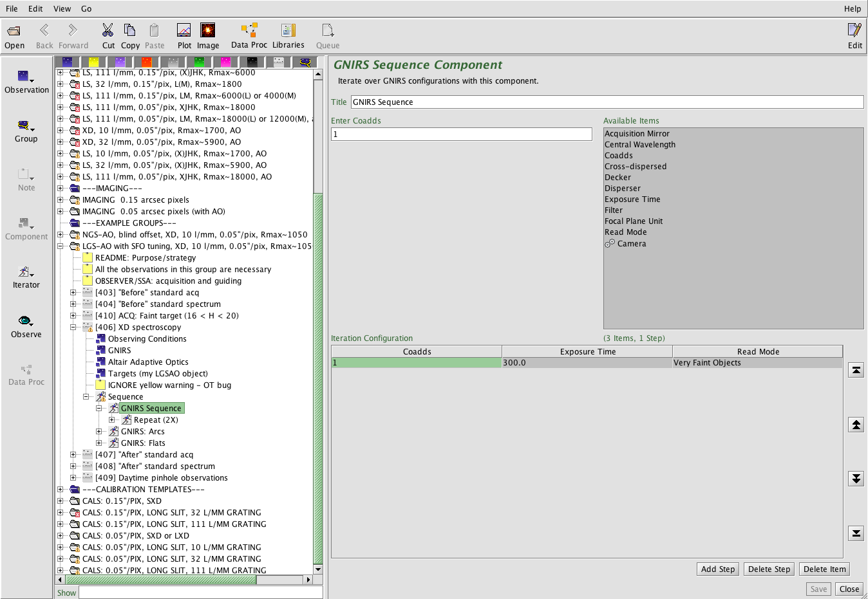Viewport: 868px width, 599px height.
Task: Move step to bottom arrow button
Action: (856, 533)
